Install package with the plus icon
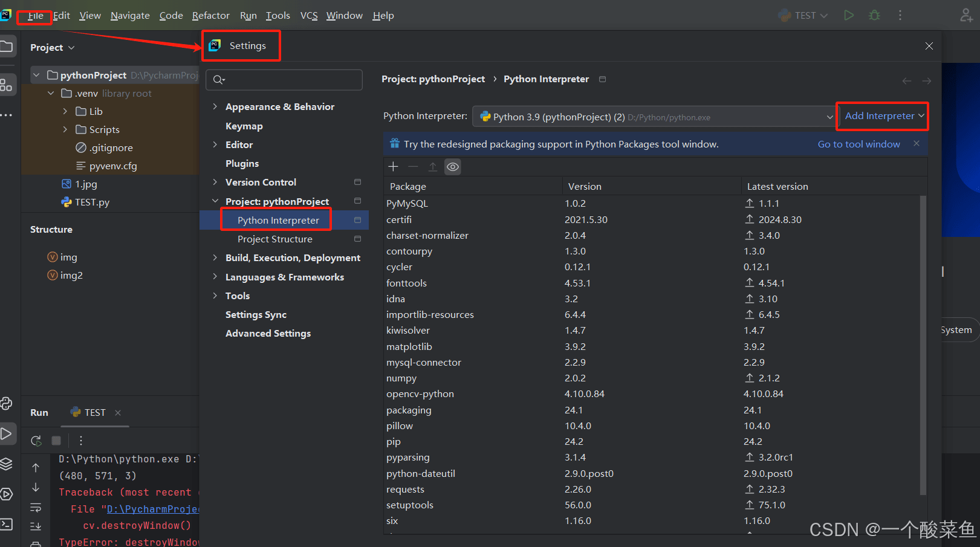Viewport: 980px width, 547px height. [x=393, y=166]
